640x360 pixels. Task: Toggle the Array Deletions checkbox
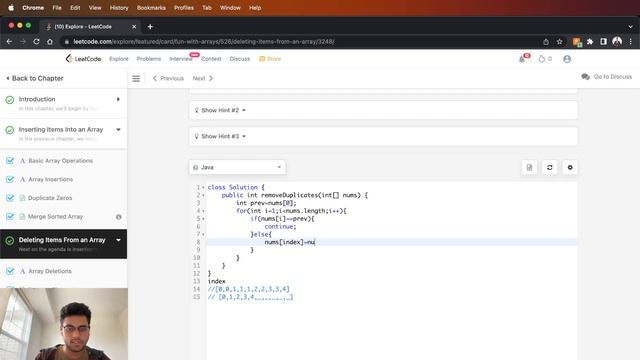tap(10, 271)
